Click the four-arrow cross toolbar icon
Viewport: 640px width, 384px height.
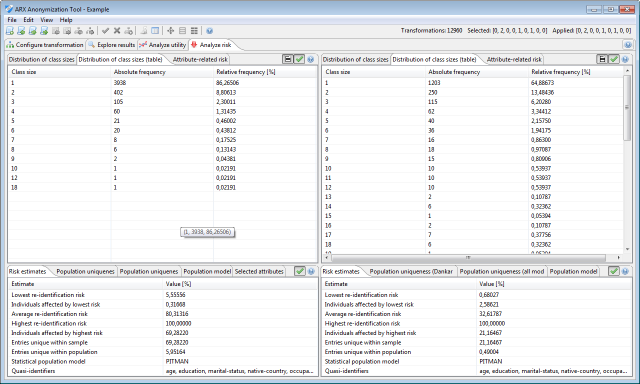171,31
